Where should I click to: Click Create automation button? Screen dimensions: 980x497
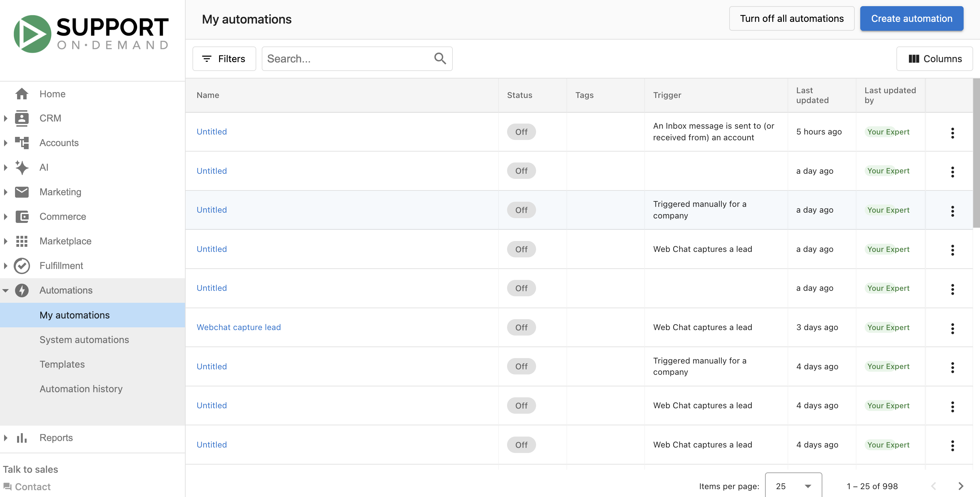pos(911,19)
